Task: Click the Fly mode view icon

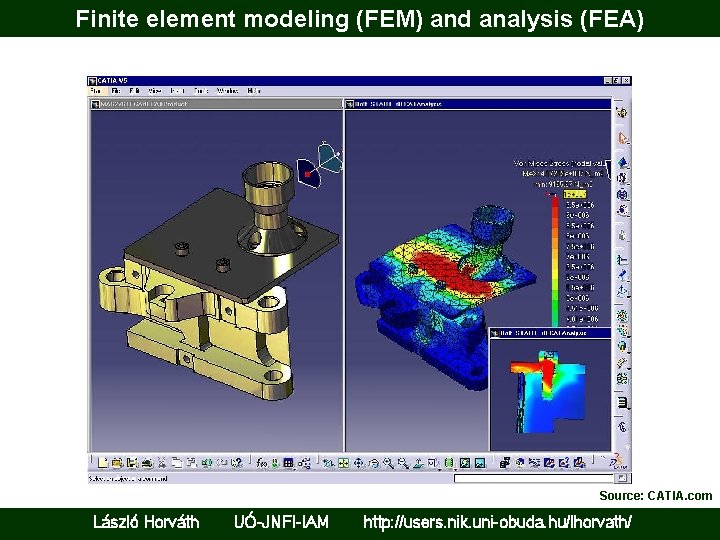Action: click(x=328, y=463)
